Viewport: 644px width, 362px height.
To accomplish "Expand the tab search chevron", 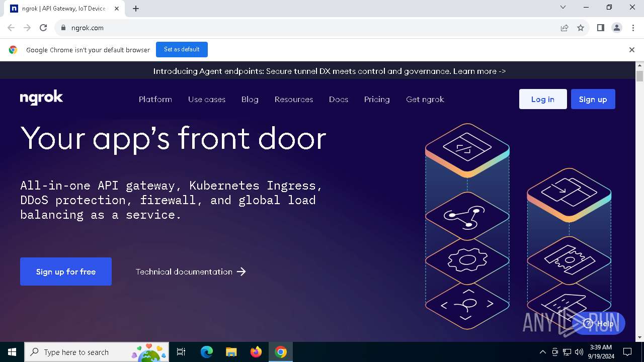I will click(563, 7).
